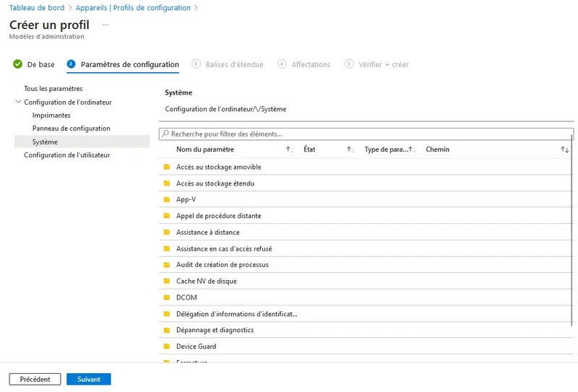
Task: Open folder icon for Accès au stockage étendu
Action: coord(167,183)
